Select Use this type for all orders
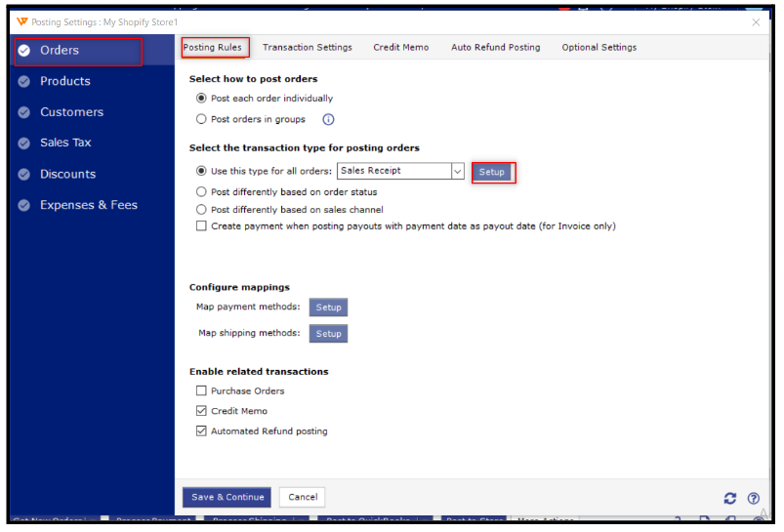This screenshot has width=784, height=532. pos(201,171)
